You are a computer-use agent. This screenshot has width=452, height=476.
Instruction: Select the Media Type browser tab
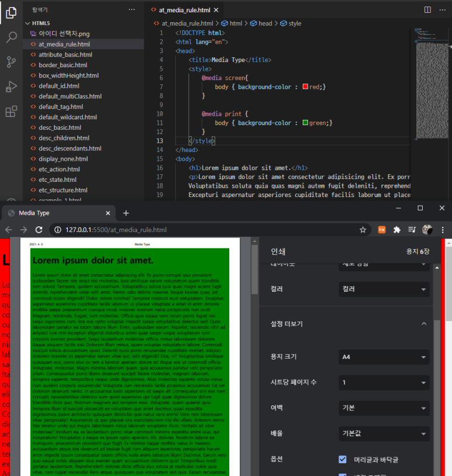coord(58,213)
